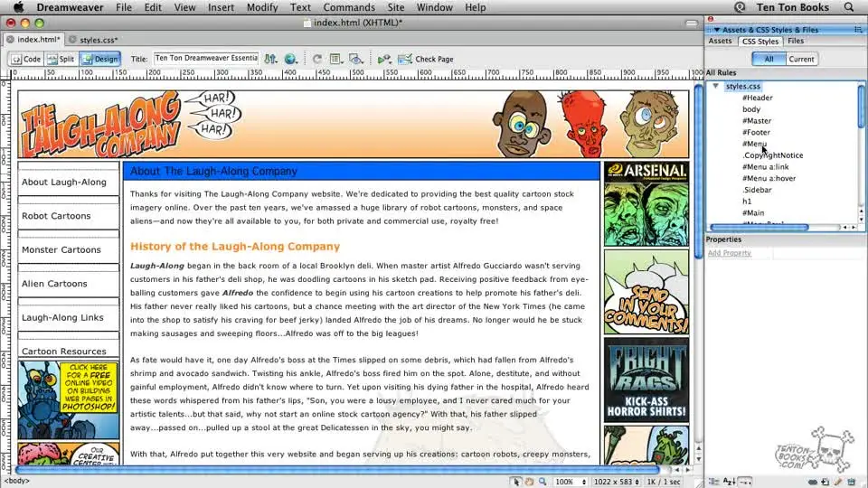Select the Zoom magnifier tool in status bar
The image size is (868, 488).
542,482
